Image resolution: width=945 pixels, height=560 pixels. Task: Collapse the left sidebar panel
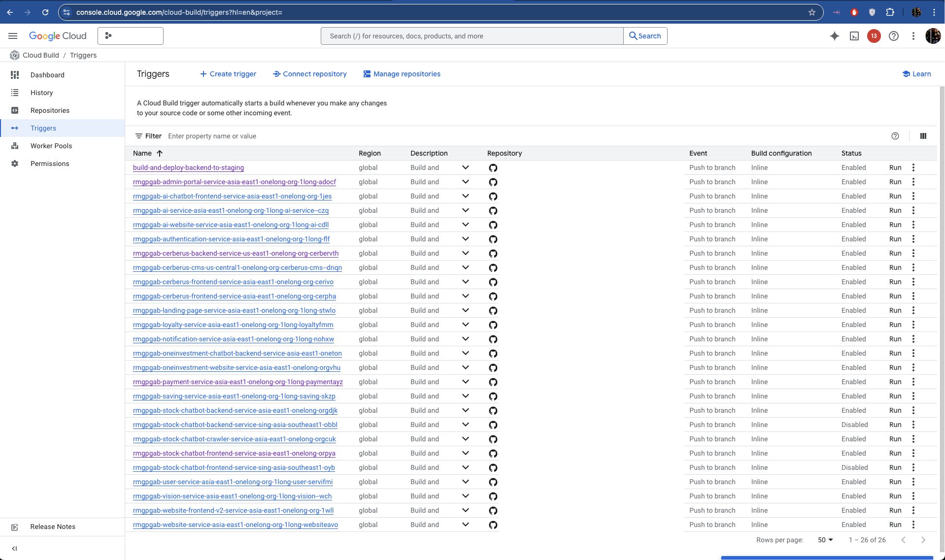14,548
